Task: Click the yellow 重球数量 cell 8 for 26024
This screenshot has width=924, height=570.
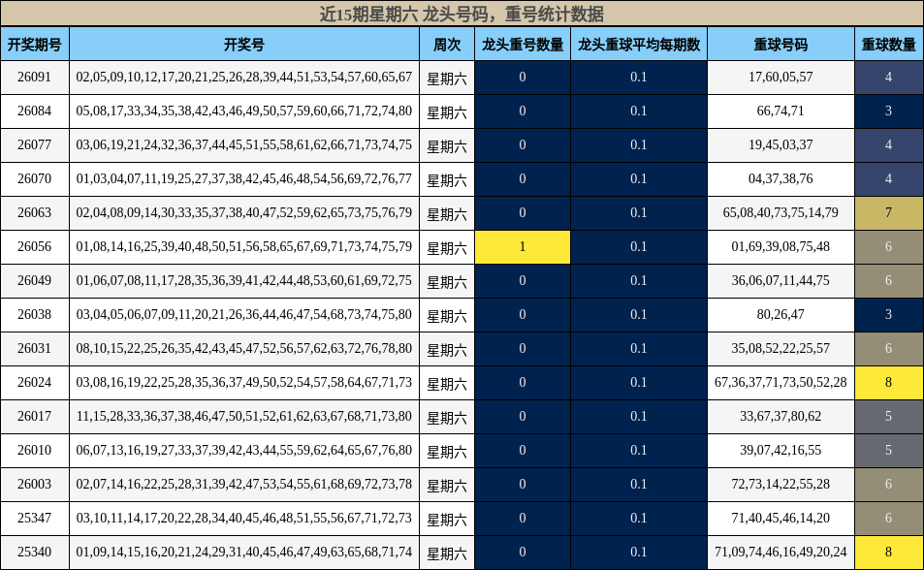Action: pos(887,382)
